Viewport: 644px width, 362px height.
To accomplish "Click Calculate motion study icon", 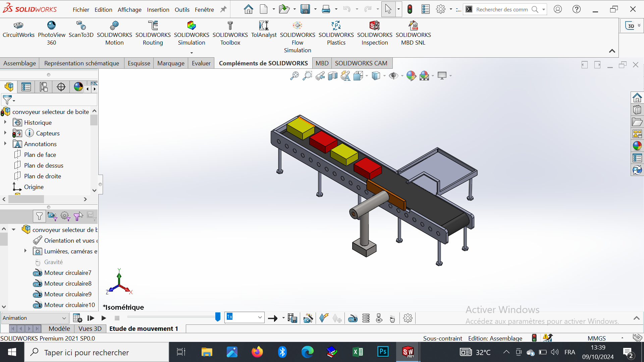I will 77,318.
